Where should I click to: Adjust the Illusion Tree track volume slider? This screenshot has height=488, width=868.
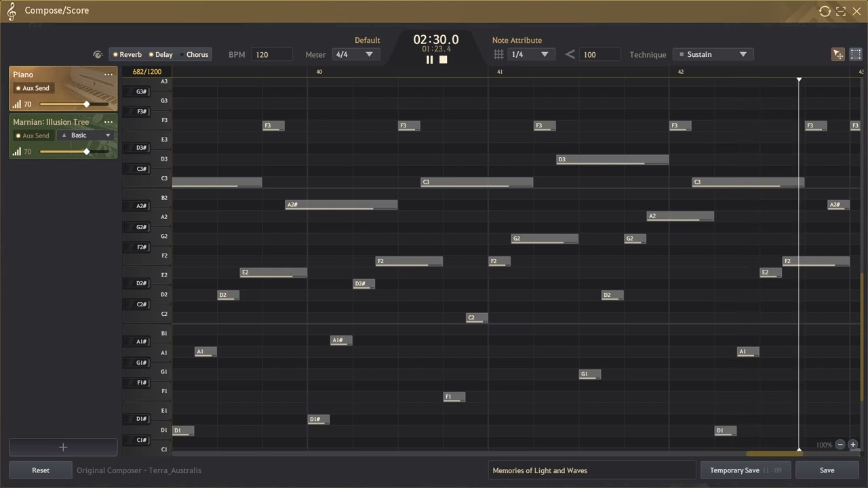(x=73, y=152)
